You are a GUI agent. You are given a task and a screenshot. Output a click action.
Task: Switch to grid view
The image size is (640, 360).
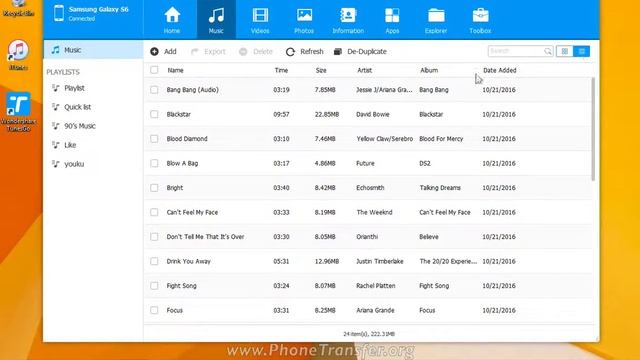tap(564, 51)
